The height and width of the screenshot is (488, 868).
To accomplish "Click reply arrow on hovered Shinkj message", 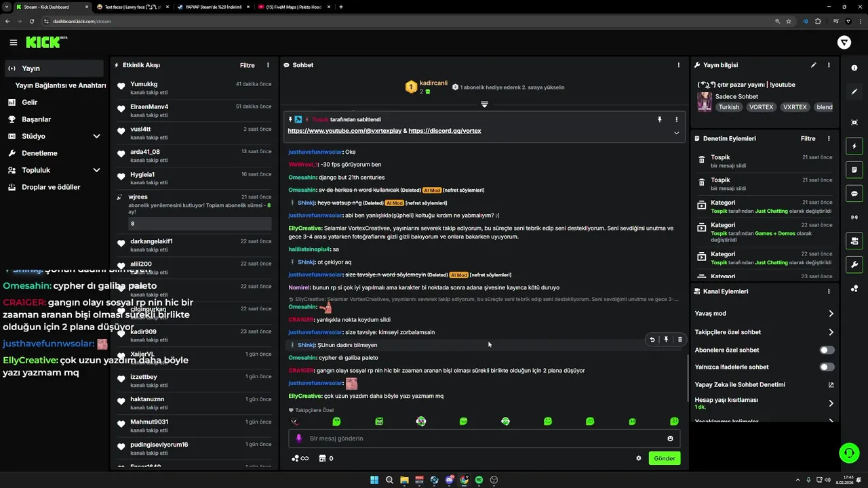I will pos(652,340).
